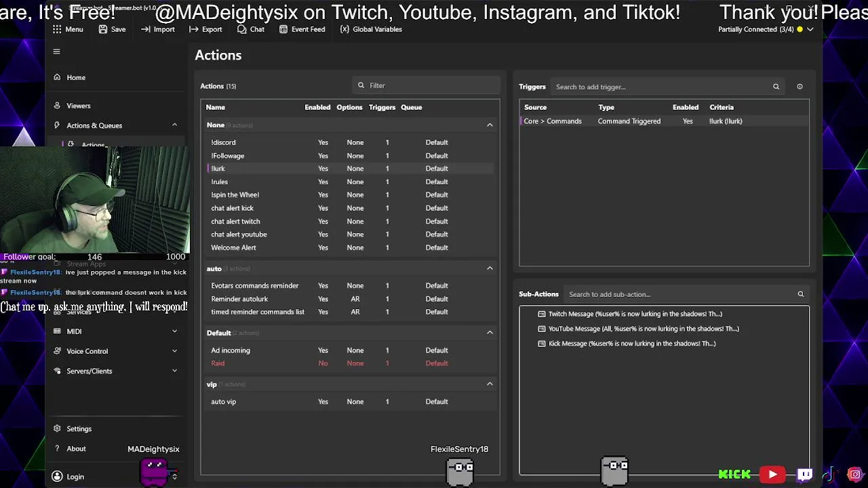This screenshot has height=488, width=868.
Task: Click the magnifier icon in the Sub-Actions search
Action: tap(801, 294)
